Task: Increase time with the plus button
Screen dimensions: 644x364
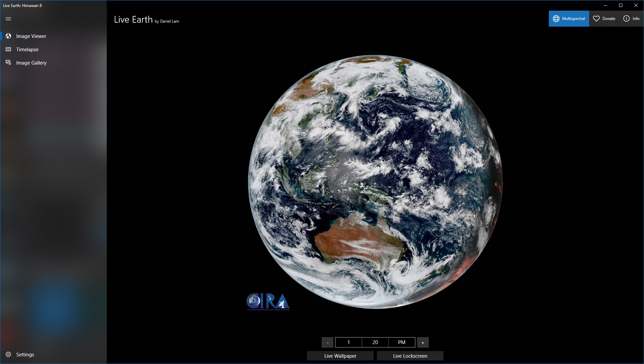Action: (422, 342)
